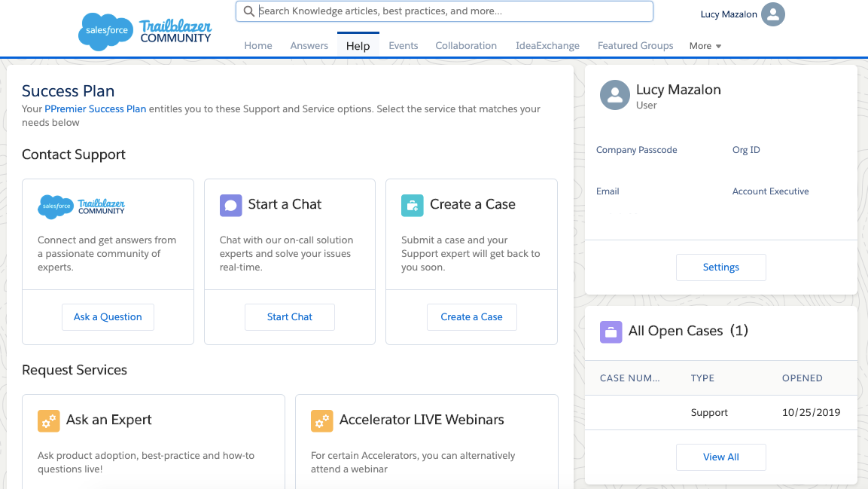
Task: Select the Help tab
Action: click(x=358, y=46)
